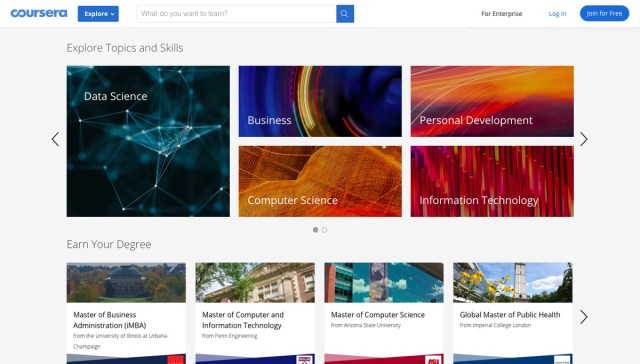Click 'from Imperial College London' text

click(x=495, y=325)
